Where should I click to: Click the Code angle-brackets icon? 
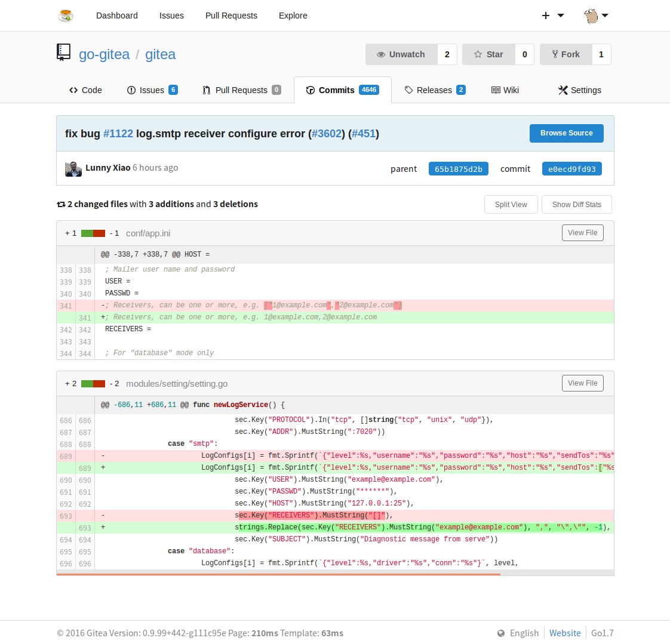(x=73, y=90)
